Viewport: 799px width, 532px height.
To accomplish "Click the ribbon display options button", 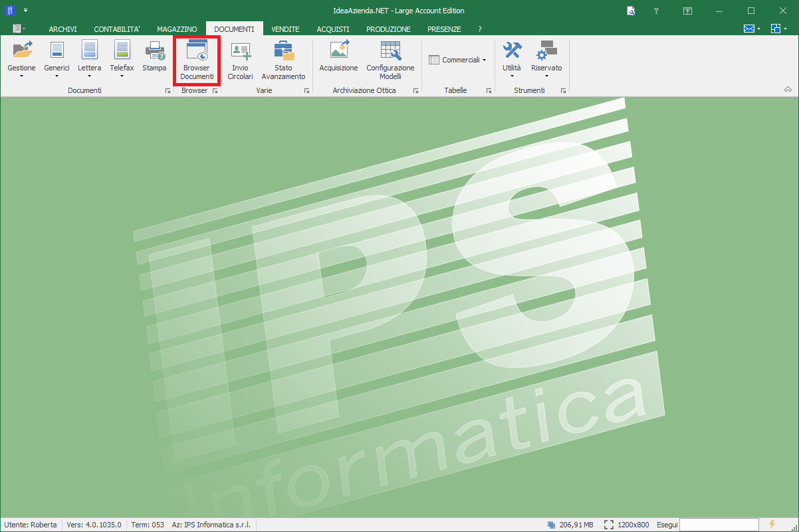I will pos(688,11).
